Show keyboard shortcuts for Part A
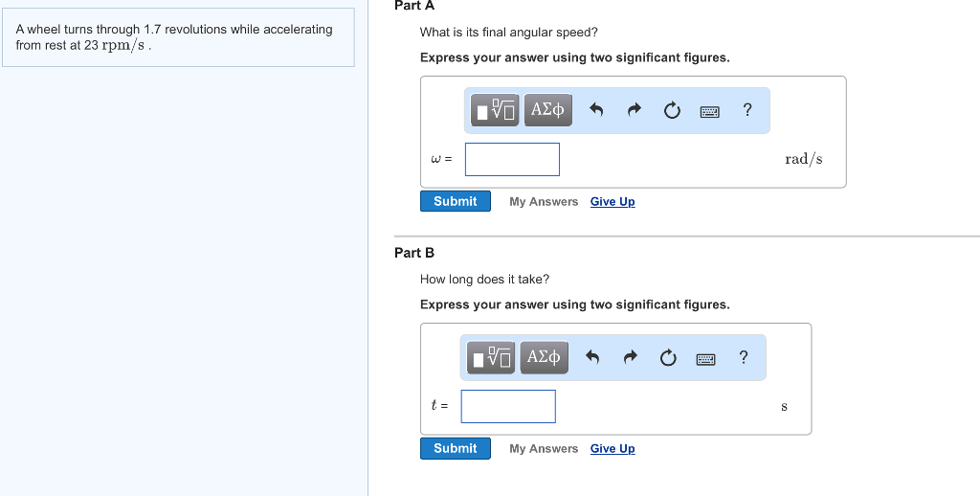Image resolution: width=980 pixels, height=496 pixels. [x=709, y=111]
